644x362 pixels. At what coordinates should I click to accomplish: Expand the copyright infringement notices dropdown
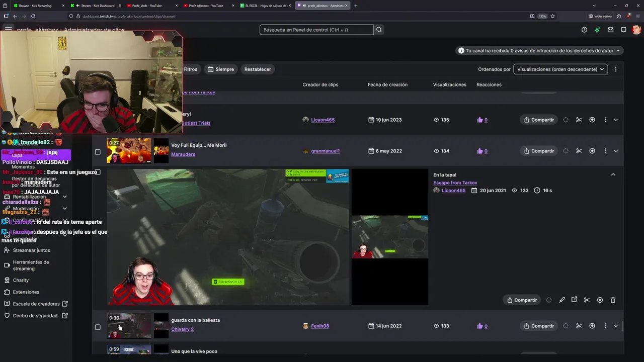[540, 51]
